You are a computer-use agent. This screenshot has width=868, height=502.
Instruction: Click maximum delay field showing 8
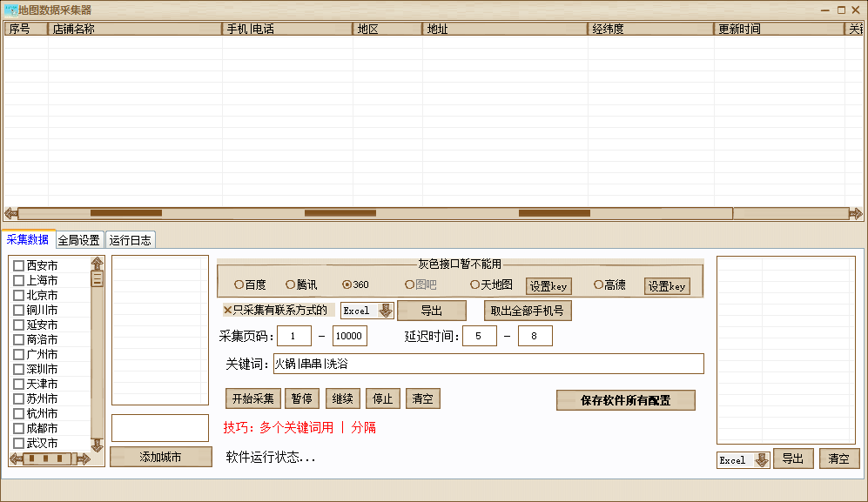[x=535, y=336]
